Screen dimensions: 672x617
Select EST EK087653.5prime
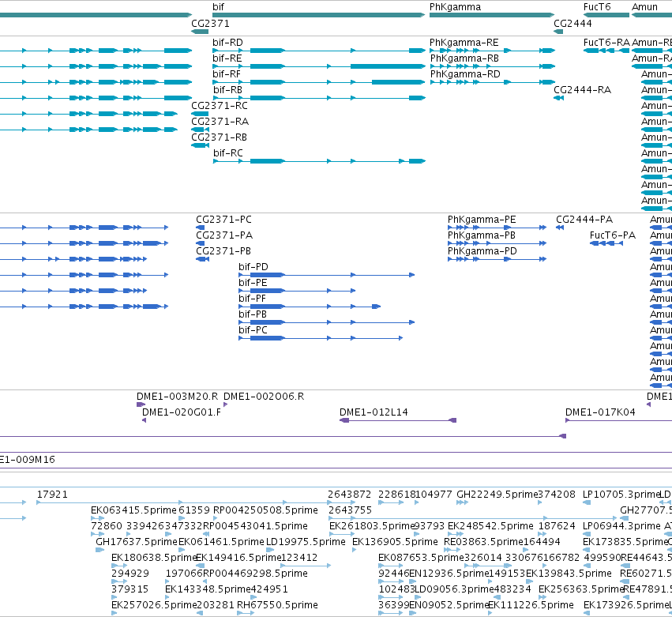pyautogui.click(x=390, y=566)
